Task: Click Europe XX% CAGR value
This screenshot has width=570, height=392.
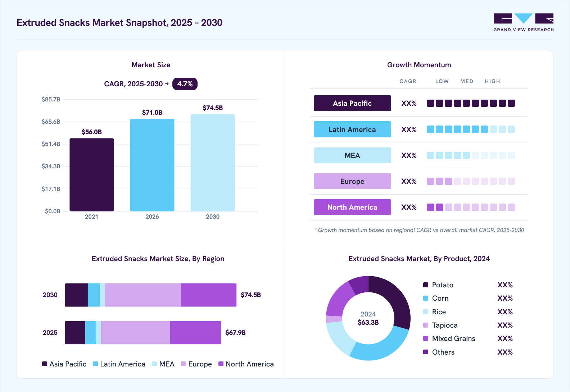Action: click(x=409, y=181)
